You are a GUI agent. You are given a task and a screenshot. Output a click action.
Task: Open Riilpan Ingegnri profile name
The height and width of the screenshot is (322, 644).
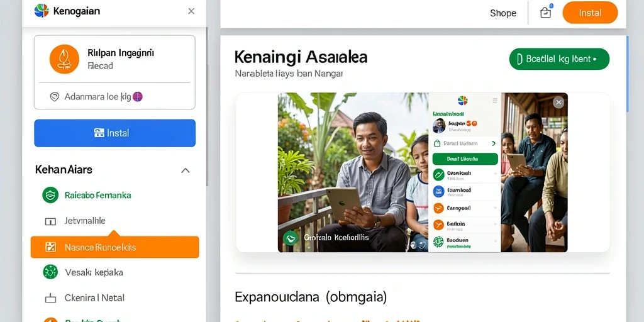(x=121, y=53)
